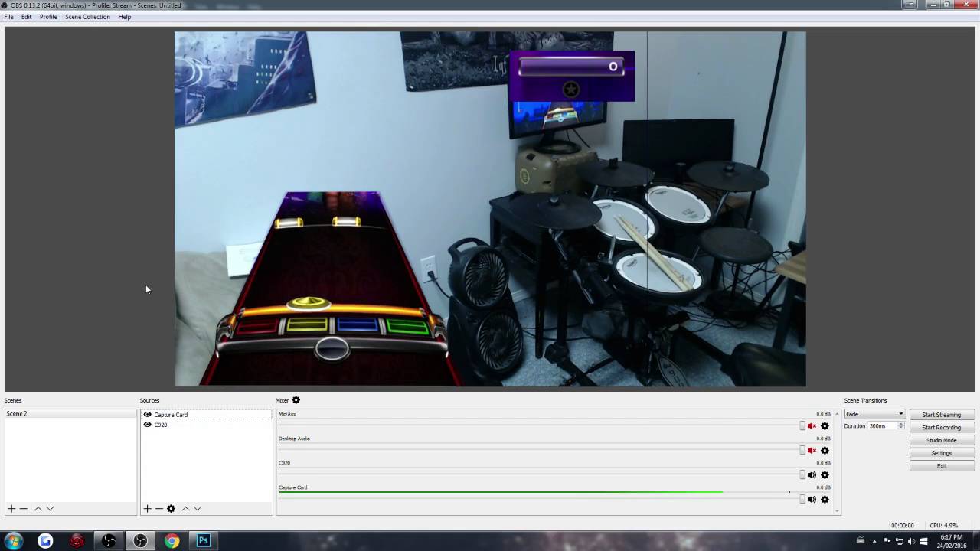Open the Mixer settings gear next to Mixer label
The height and width of the screenshot is (551, 980).
(296, 400)
